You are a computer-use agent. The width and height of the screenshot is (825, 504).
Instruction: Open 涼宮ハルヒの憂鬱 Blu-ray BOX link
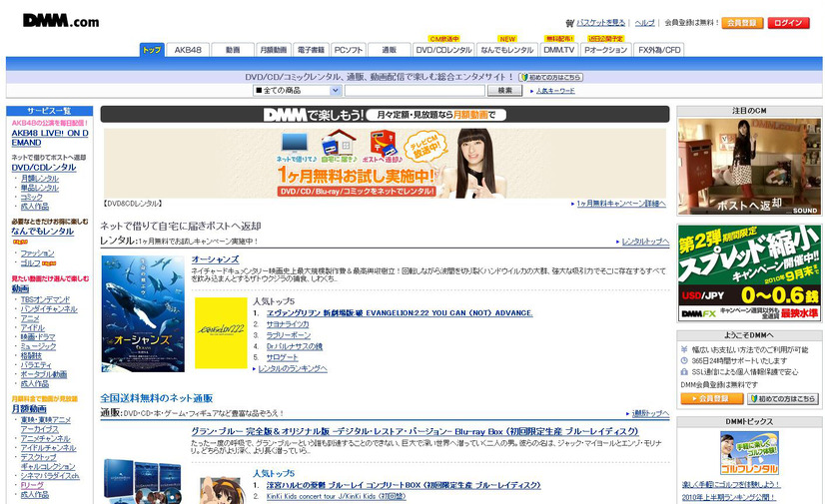pyautogui.click(x=404, y=485)
